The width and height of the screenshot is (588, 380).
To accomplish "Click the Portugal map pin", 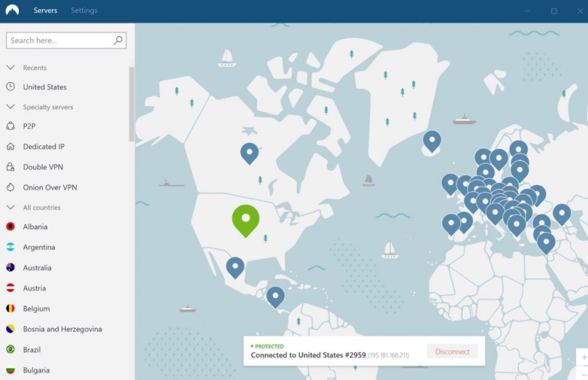I will 451,224.
